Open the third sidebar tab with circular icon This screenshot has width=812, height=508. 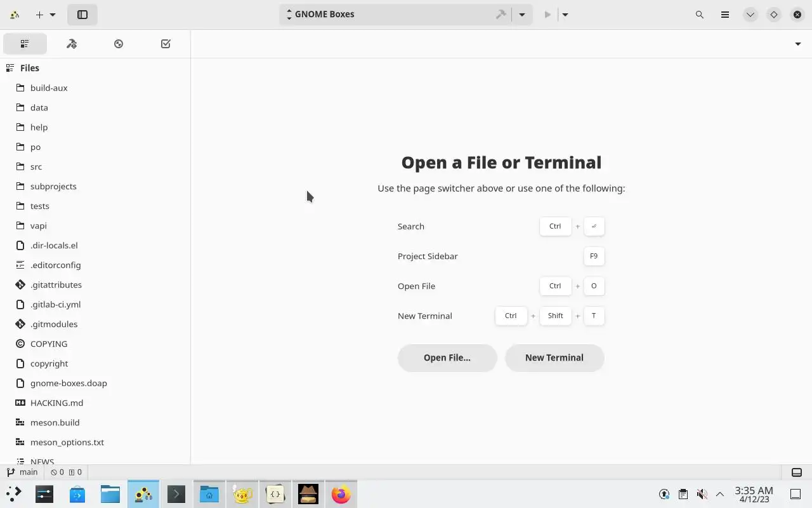tap(119, 44)
